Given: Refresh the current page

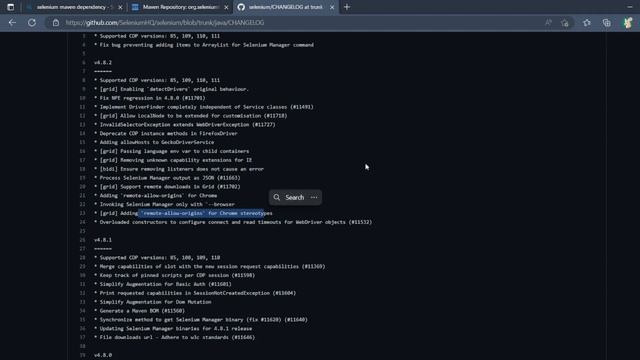Looking at the screenshot, I should (x=31, y=22).
